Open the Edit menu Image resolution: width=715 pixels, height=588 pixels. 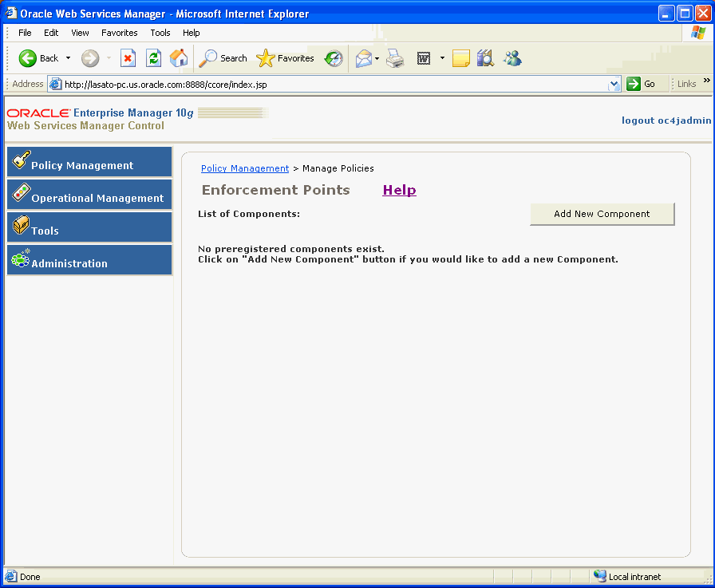tap(51, 33)
